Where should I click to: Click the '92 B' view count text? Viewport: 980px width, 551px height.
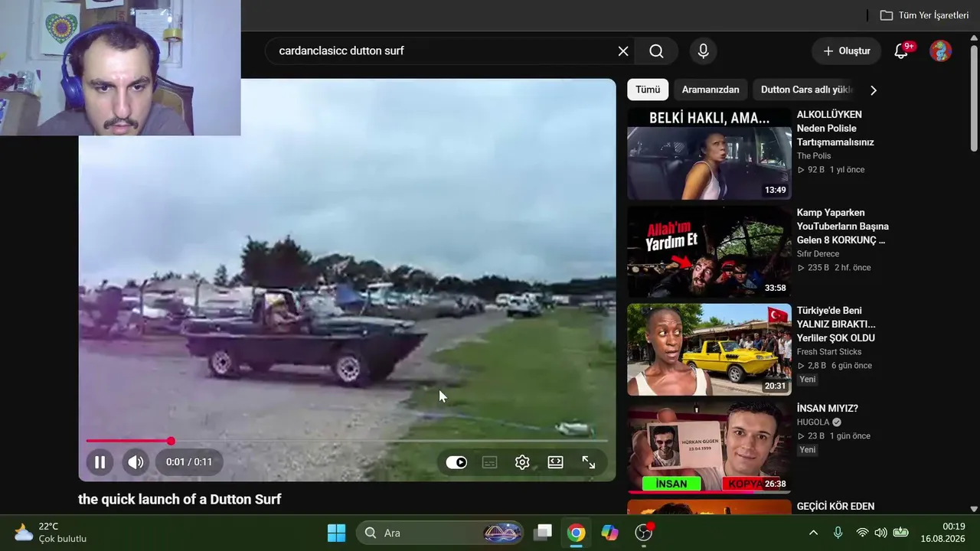(816, 170)
